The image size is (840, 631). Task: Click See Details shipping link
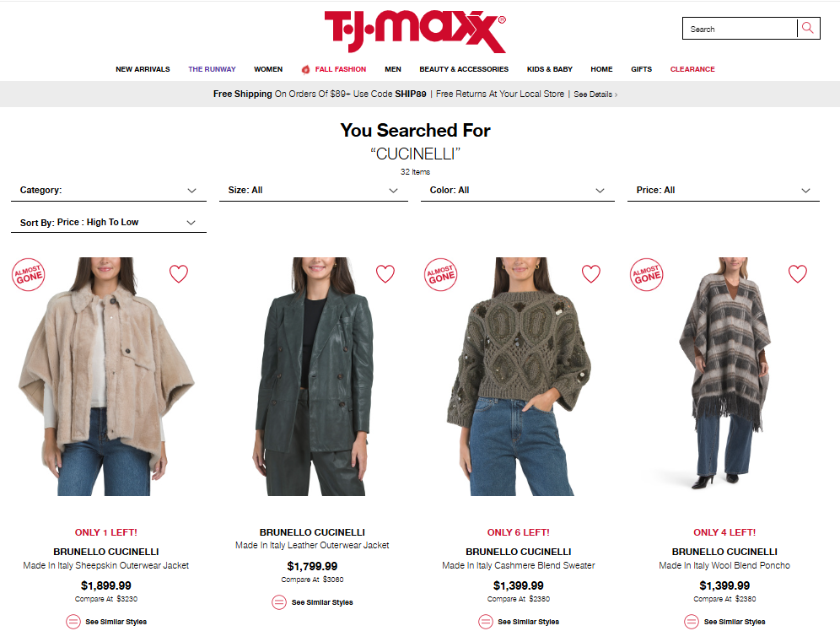[x=595, y=94]
